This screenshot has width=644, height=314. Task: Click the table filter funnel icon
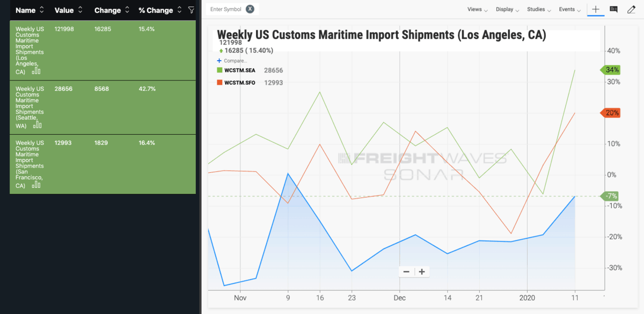point(191,10)
